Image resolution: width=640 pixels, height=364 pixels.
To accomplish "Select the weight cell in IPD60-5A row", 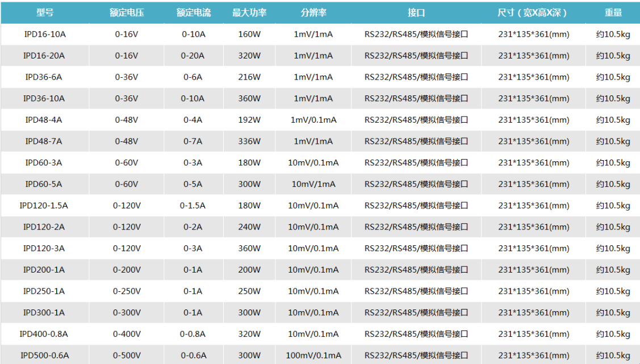I will coord(613,184).
